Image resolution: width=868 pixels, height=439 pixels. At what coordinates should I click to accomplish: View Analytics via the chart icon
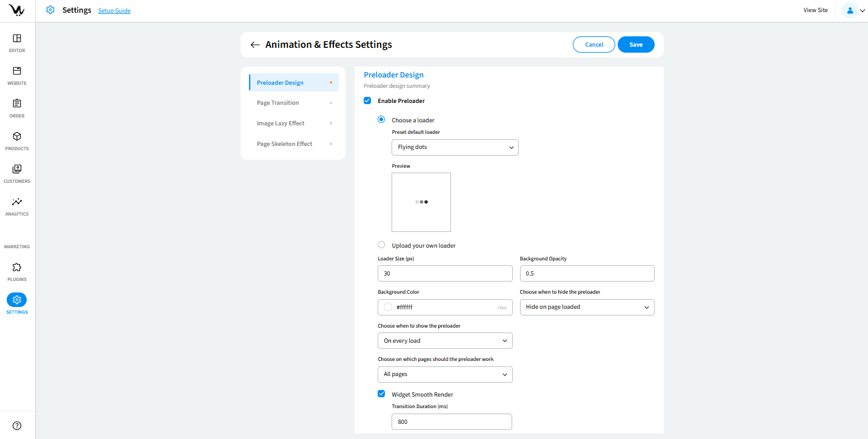point(17,202)
